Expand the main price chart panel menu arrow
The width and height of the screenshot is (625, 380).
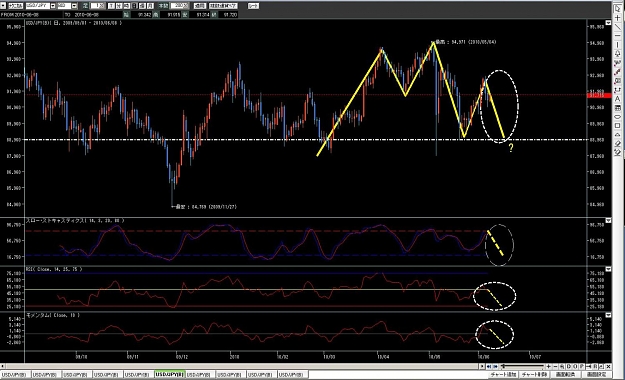click(608, 23)
